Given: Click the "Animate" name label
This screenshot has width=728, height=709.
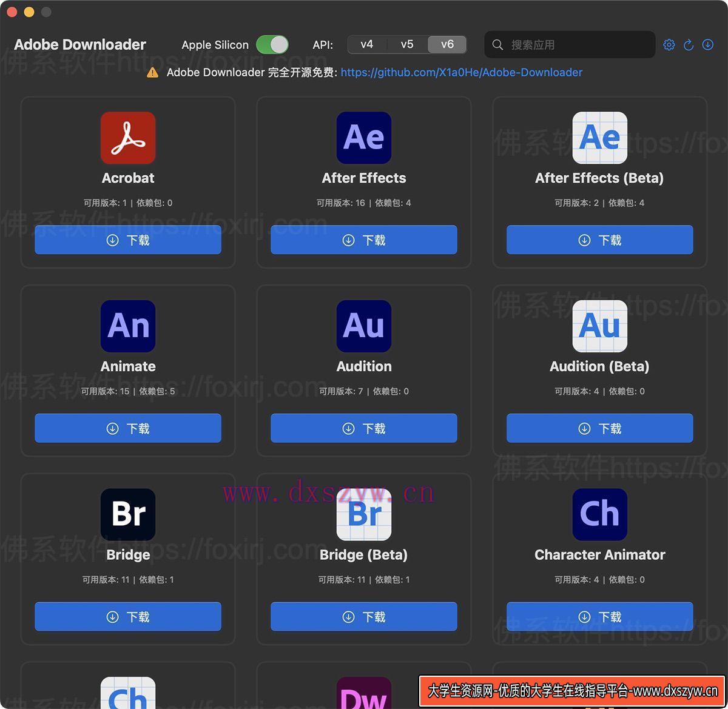Looking at the screenshot, I should (128, 366).
